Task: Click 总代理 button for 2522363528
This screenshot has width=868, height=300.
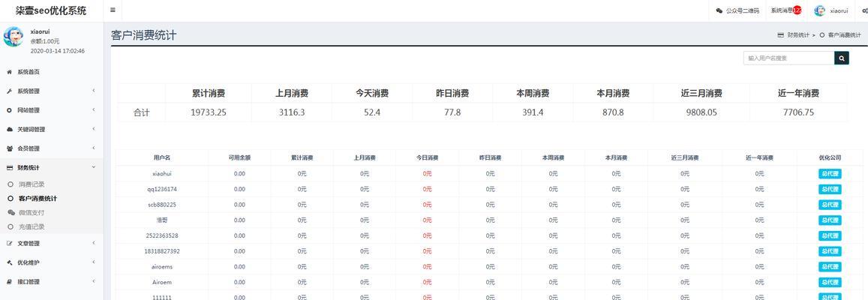Action: pyautogui.click(x=830, y=235)
